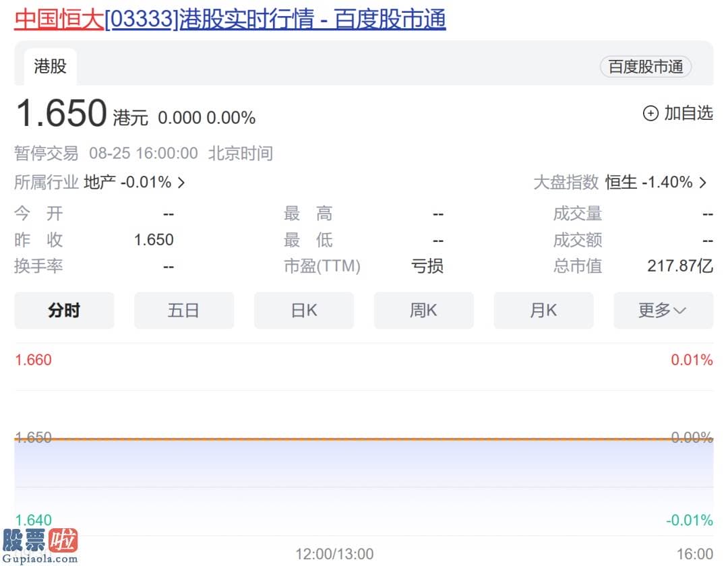The height and width of the screenshot is (566, 728).
Task: Click the green -0.01% axis label
Action: (x=690, y=520)
